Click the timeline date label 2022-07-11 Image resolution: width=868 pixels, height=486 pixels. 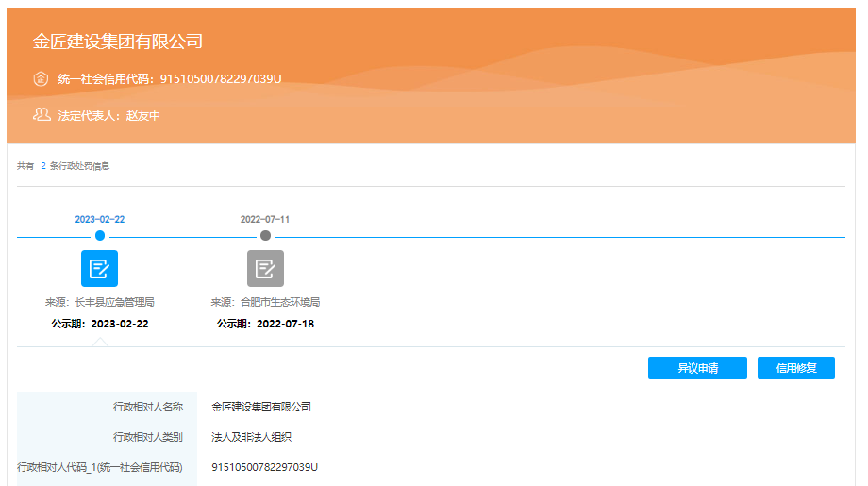click(x=264, y=219)
